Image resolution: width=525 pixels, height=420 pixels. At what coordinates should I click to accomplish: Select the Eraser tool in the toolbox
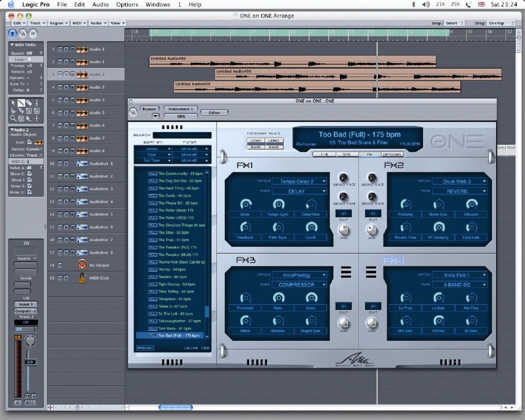29,103
